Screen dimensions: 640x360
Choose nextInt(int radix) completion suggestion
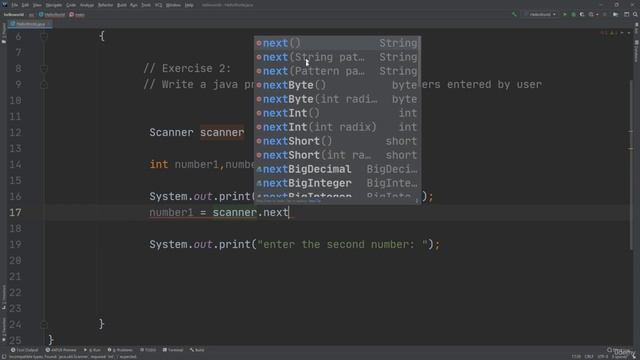pos(337,127)
